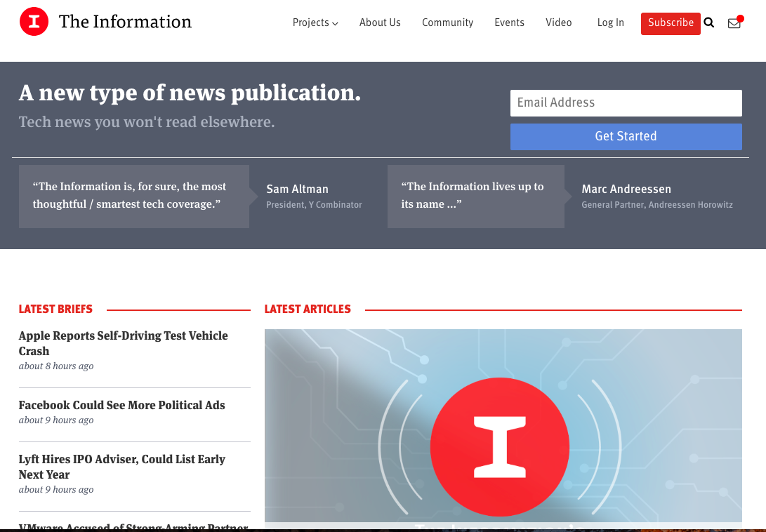This screenshot has height=532, width=766.
Task: Click the Marc Andreessen testimonial quote box
Action: tap(475, 196)
